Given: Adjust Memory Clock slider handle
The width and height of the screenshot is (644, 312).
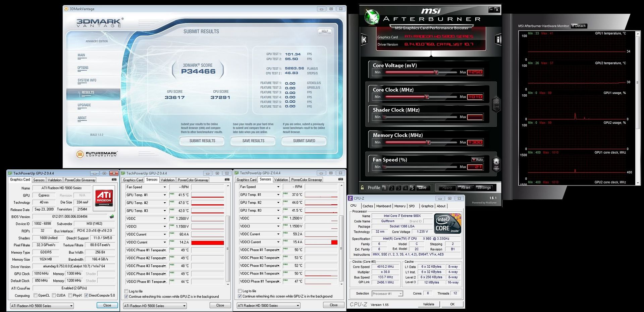Looking at the screenshot, I should click(x=428, y=143).
